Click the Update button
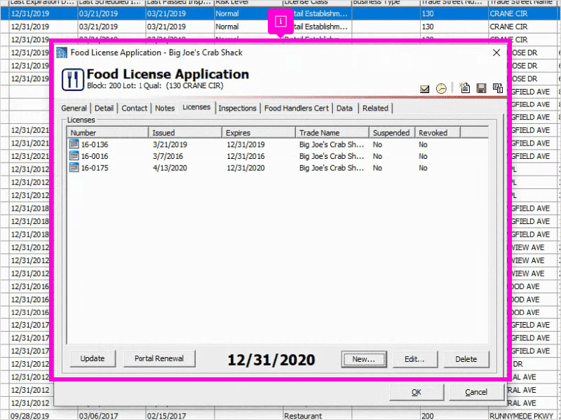The width and height of the screenshot is (561, 420). (93, 358)
